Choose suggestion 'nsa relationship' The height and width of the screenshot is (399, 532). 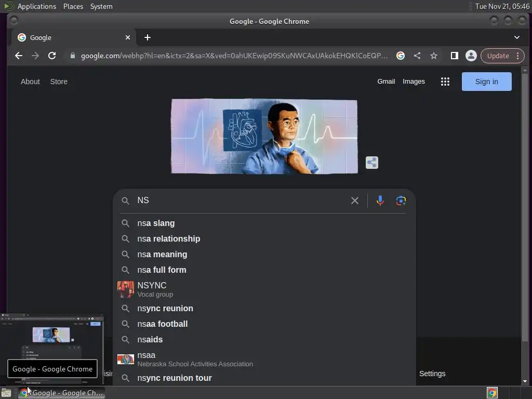click(264, 239)
